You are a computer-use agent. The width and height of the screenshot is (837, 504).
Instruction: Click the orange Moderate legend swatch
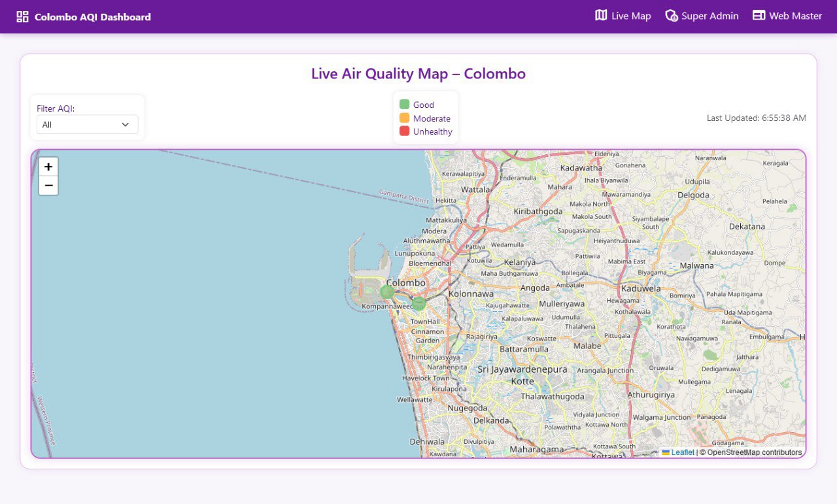coord(405,118)
